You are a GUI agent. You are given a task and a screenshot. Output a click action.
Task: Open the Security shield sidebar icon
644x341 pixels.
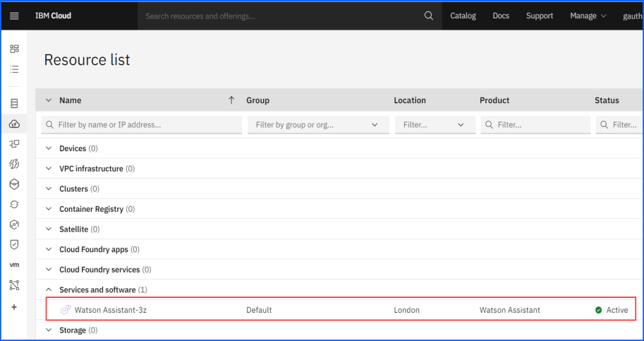tap(14, 244)
